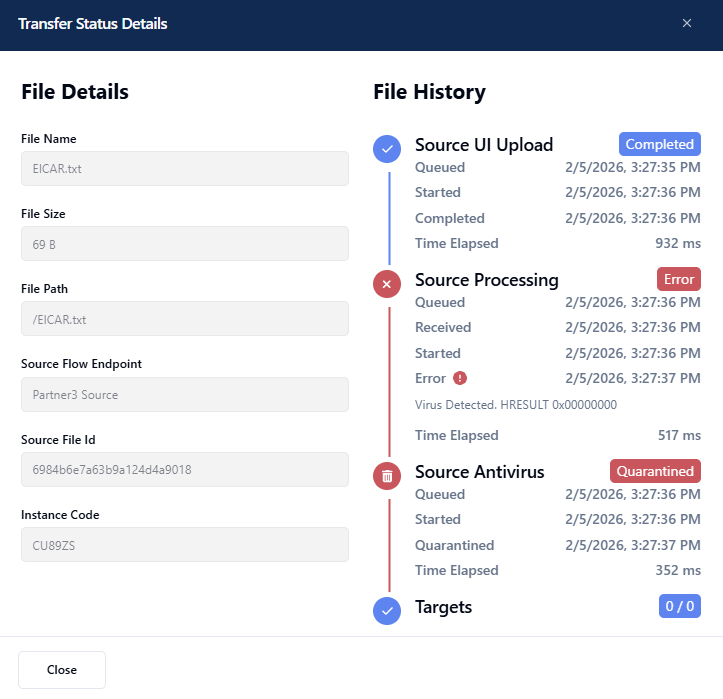723x699 pixels.
Task: Focus the Source Flow Endpoint field
Action: 184,395
